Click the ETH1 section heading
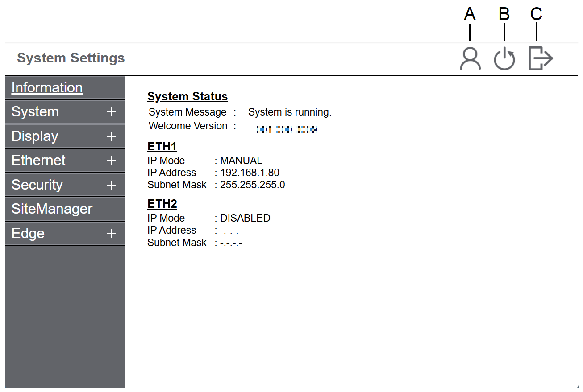Screen dimensions: 583x392 162,147
